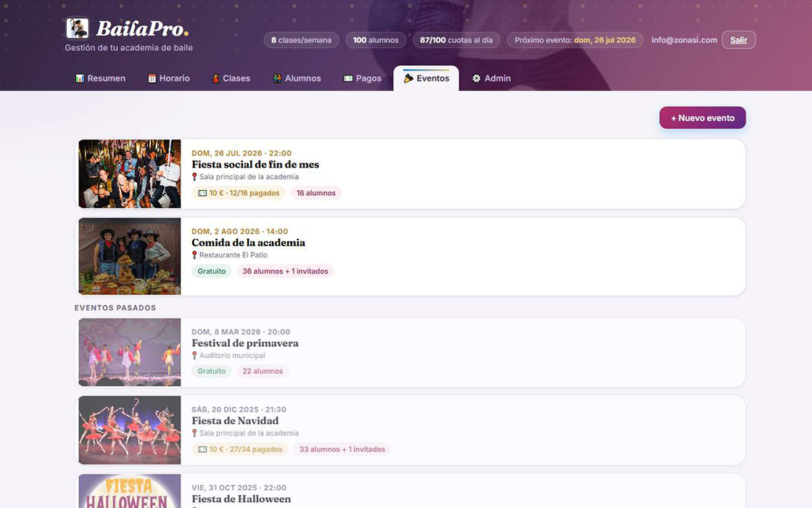Click the Pagos banknote icon

pos(348,78)
